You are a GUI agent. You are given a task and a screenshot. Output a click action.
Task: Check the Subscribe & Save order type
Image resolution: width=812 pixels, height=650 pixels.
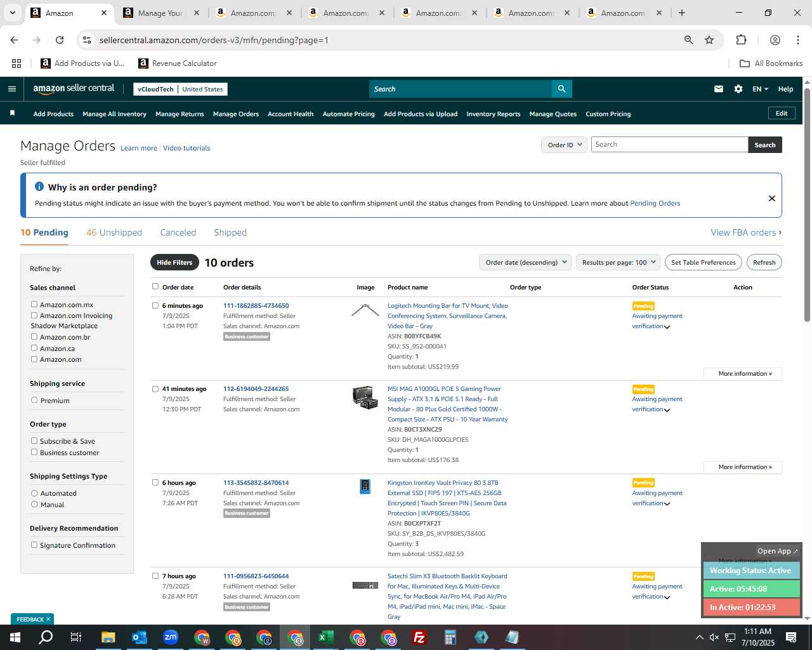(34, 441)
